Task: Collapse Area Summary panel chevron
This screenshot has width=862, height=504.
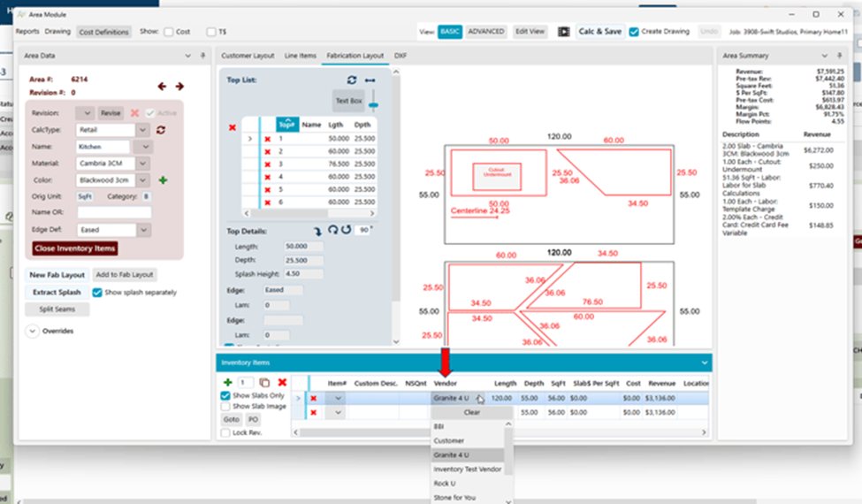Action: tap(824, 56)
